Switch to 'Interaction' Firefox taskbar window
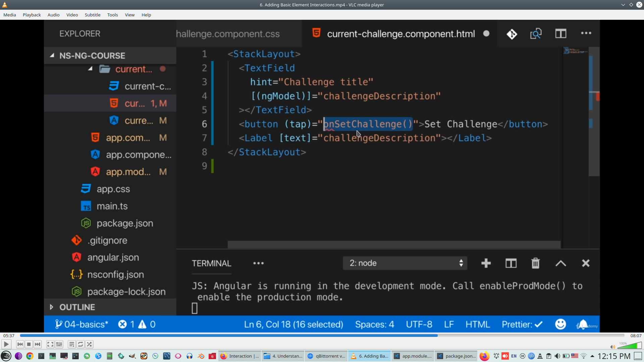The height and width of the screenshot is (362, 644). click(240, 356)
